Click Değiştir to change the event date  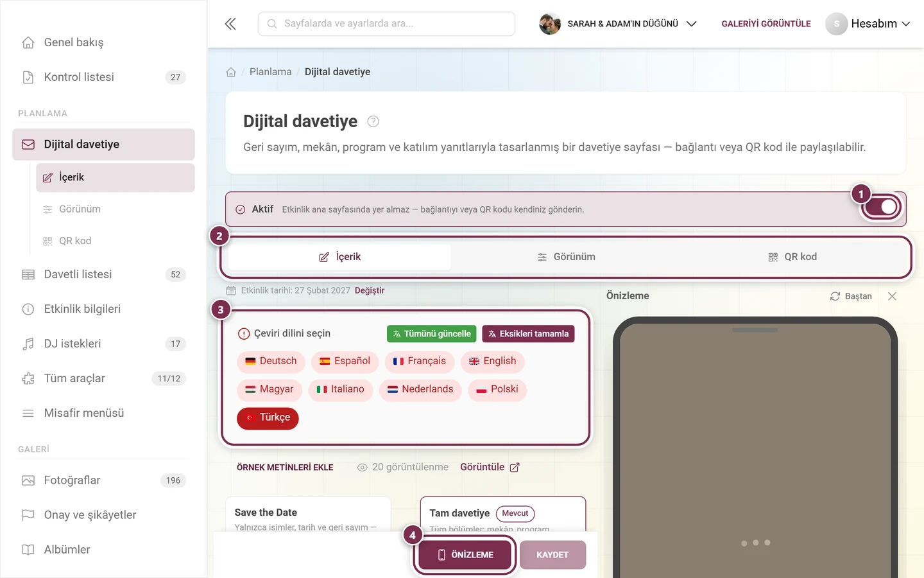[x=370, y=290]
